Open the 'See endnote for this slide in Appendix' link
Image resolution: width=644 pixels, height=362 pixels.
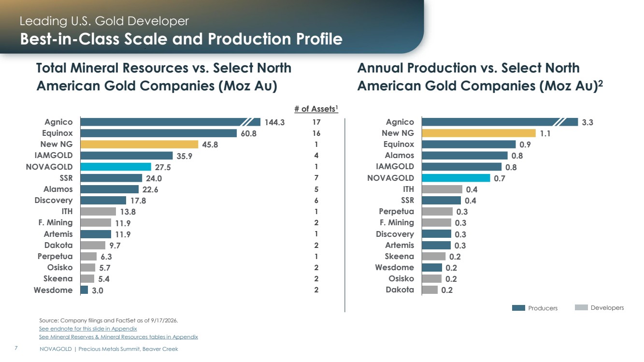coord(88,329)
